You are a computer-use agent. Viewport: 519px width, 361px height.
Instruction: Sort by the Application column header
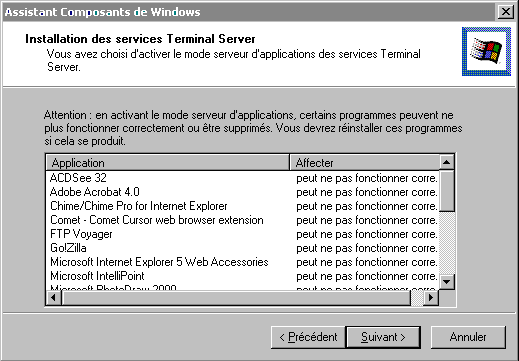tap(168, 163)
